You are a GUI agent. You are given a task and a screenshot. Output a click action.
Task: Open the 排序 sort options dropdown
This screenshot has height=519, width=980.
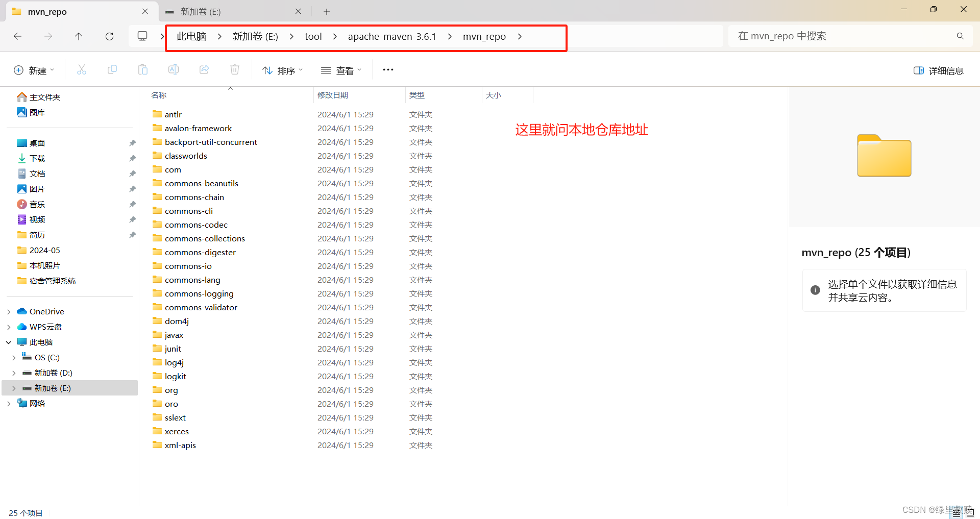(282, 70)
